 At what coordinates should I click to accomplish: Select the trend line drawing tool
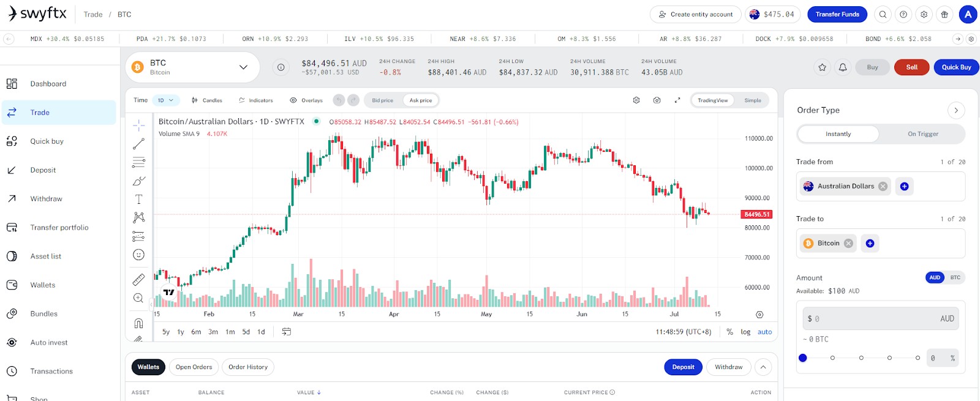click(139, 144)
